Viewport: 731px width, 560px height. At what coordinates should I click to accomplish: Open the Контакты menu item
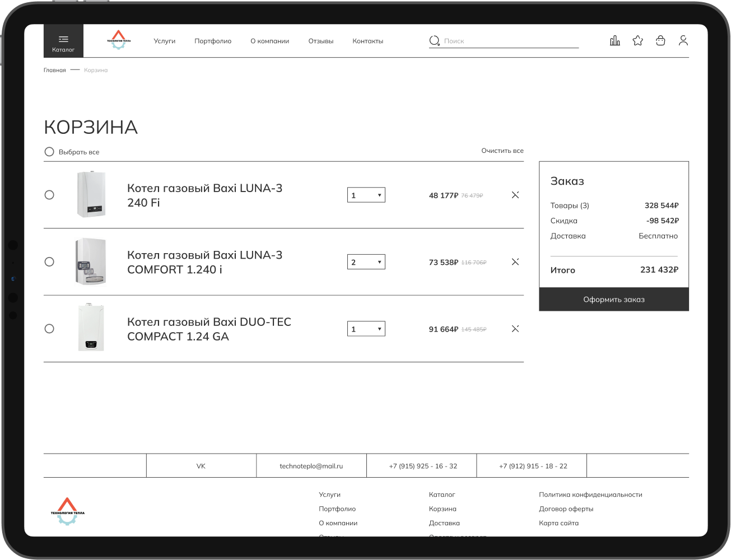click(368, 41)
